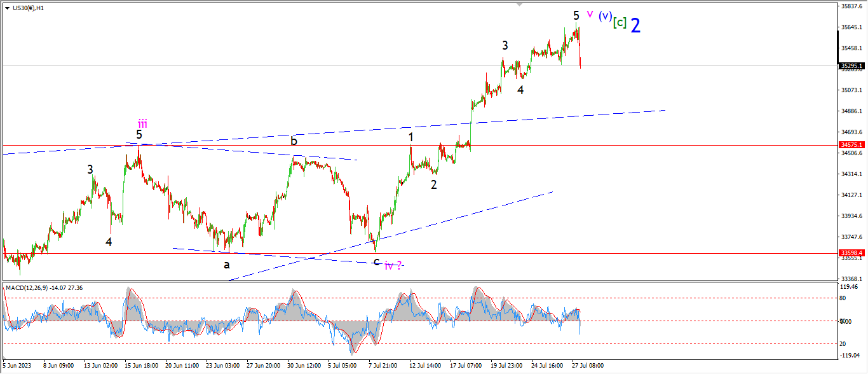
Task: Click the 23 Jun 03:00 time label
Action: [224, 366]
